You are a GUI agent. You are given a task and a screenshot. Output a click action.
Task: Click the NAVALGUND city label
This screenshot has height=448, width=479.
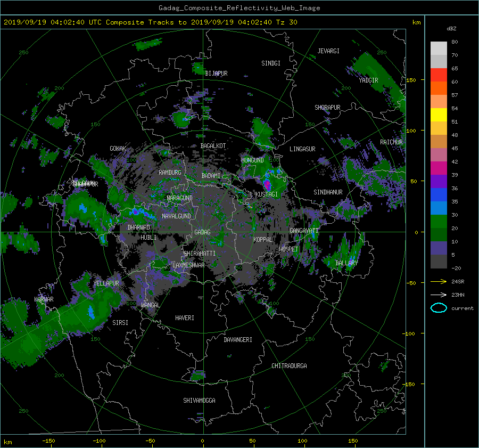click(176, 216)
